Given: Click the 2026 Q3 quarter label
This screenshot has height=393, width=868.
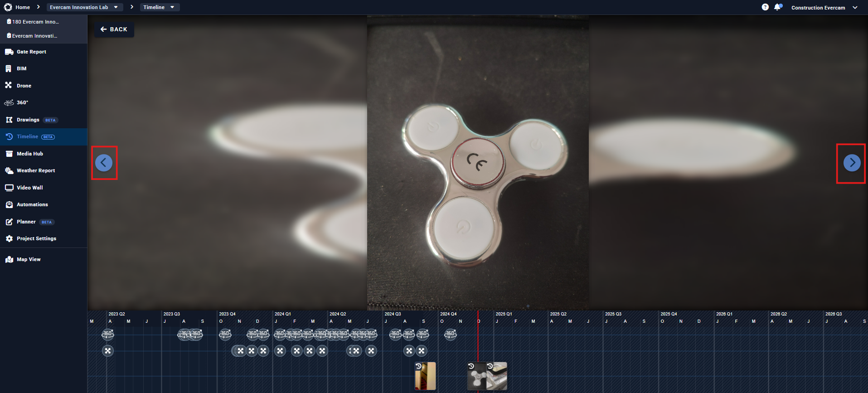Looking at the screenshot, I should click(x=834, y=314).
